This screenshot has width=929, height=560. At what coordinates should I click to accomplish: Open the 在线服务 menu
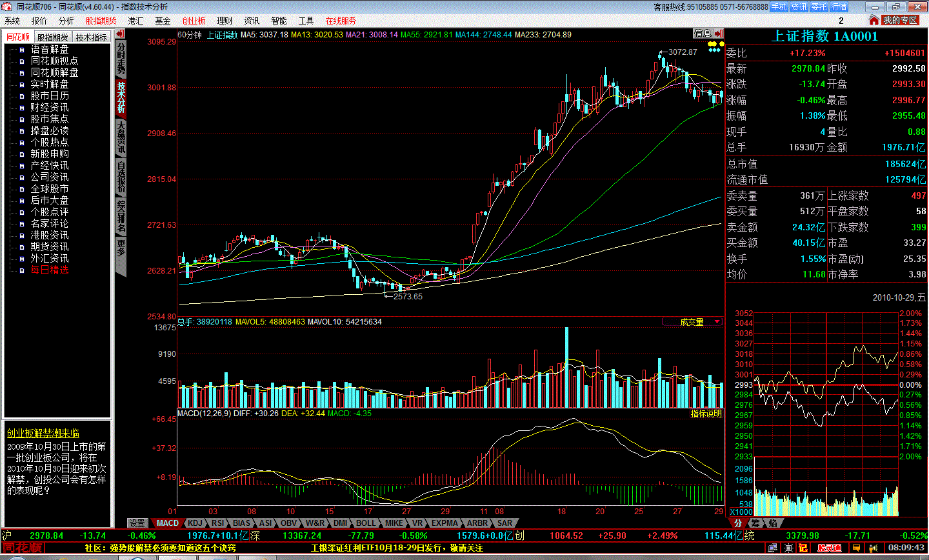point(341,21)
